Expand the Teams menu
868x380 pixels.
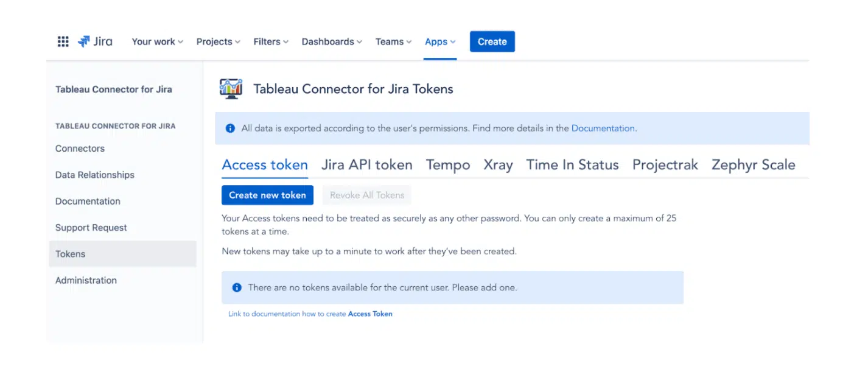pyautogui.click(x=393, y=41)
